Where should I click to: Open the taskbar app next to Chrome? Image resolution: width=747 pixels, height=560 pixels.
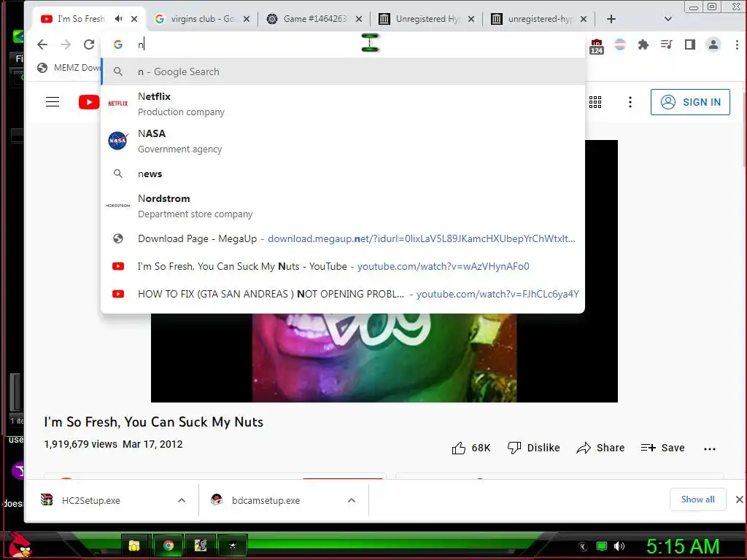click(x=201, y=545)
